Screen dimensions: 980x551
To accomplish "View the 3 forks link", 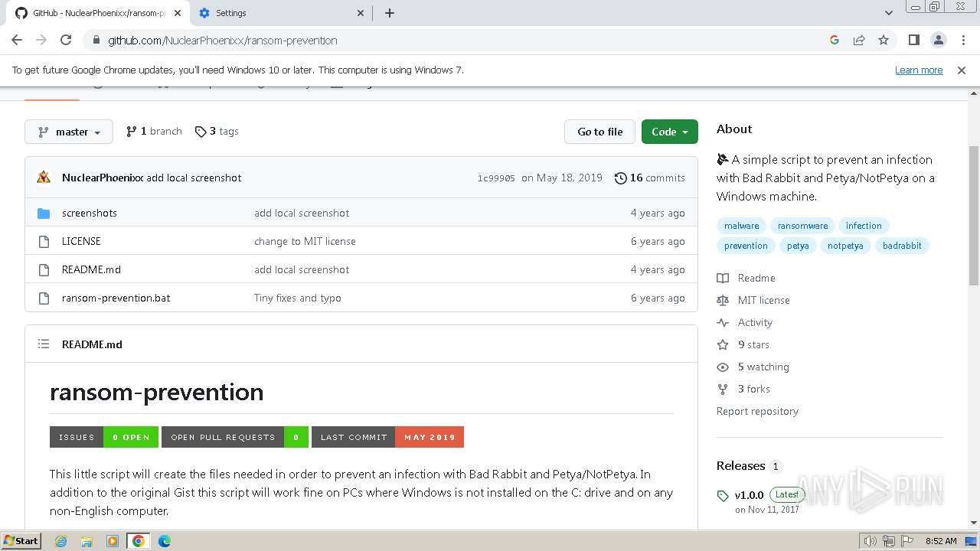I will pos(743,389).
